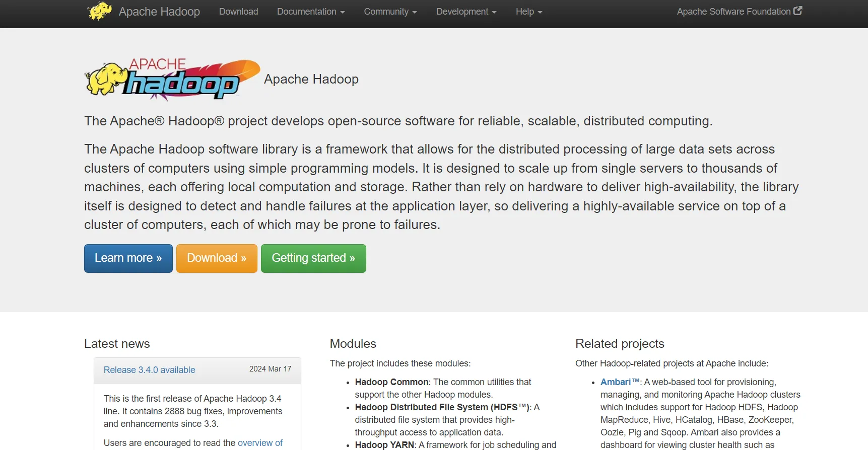Expand the Development dropdown menu
Image resolution: width=868 pixels, height=450 pixels.
pos(466,12)
